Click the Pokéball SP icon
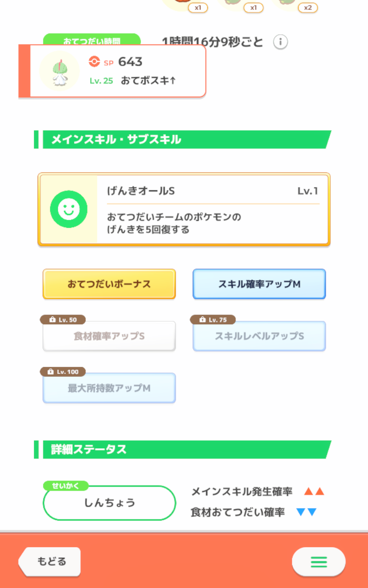The width and height of the screenshot is (368, 588). pyautogui.click(x=94, y=62)
